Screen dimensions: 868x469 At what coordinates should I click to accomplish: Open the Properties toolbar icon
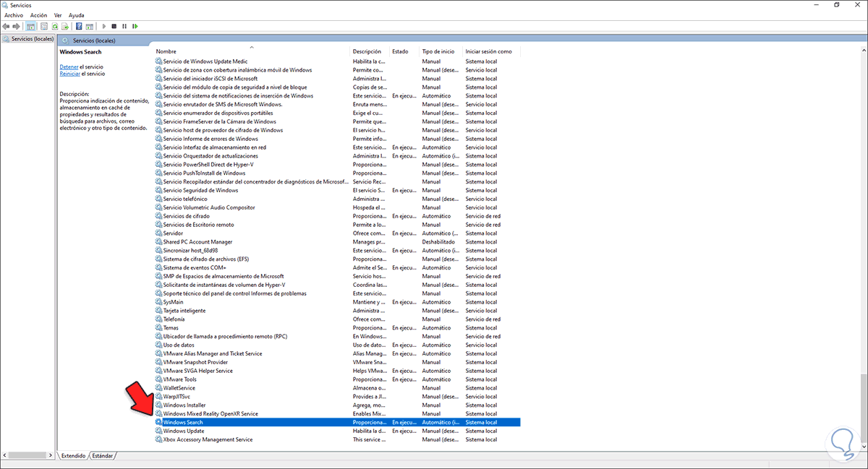point(44,26)
